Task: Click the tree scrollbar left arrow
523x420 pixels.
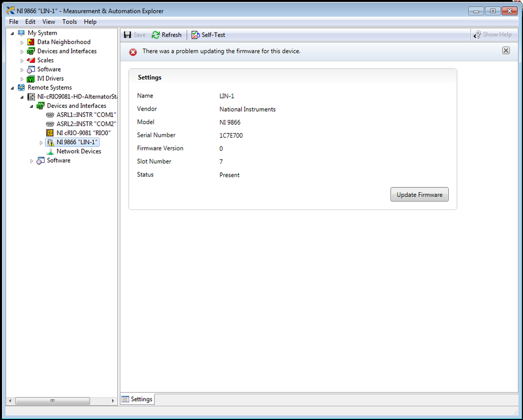Action: pyautogui.click(x=10, y=401)
